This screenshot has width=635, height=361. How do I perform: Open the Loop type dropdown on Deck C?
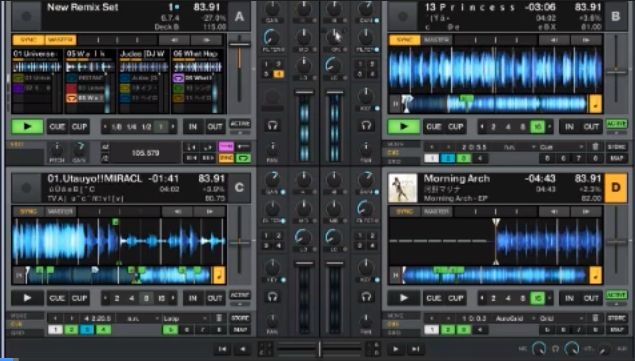pyautogui.click(x=184, y=318)
